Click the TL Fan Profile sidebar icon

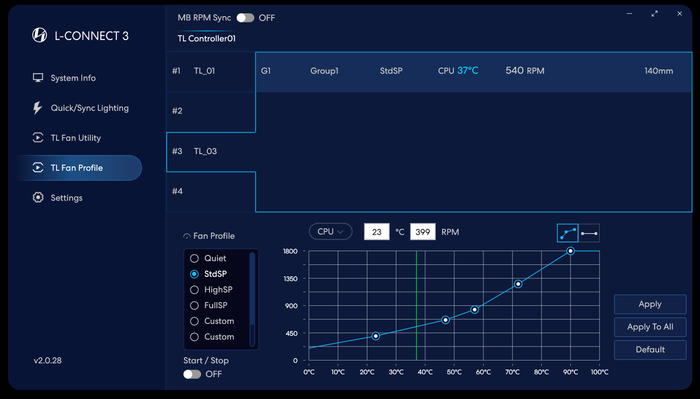click(x=38, y=167)
